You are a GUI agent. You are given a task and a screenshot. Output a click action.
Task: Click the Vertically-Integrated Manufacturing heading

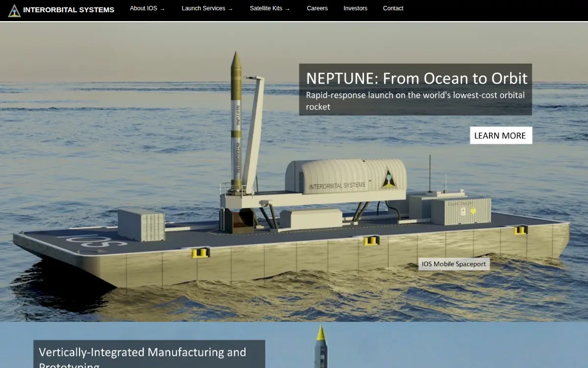pyautogui.click(x=143, y=358)
